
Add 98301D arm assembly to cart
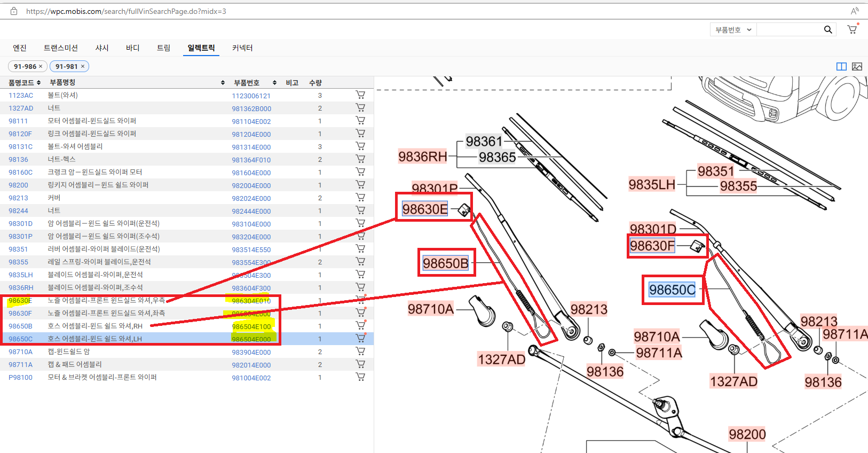tap(361, 223)
